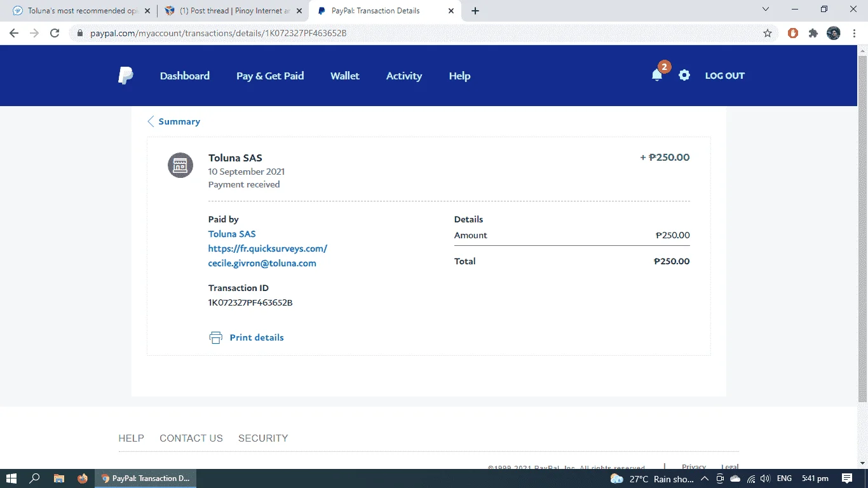Viewport: 868px width, 488px height.
Task: Open the CONTACT US footer link
Action: (191, 438)
